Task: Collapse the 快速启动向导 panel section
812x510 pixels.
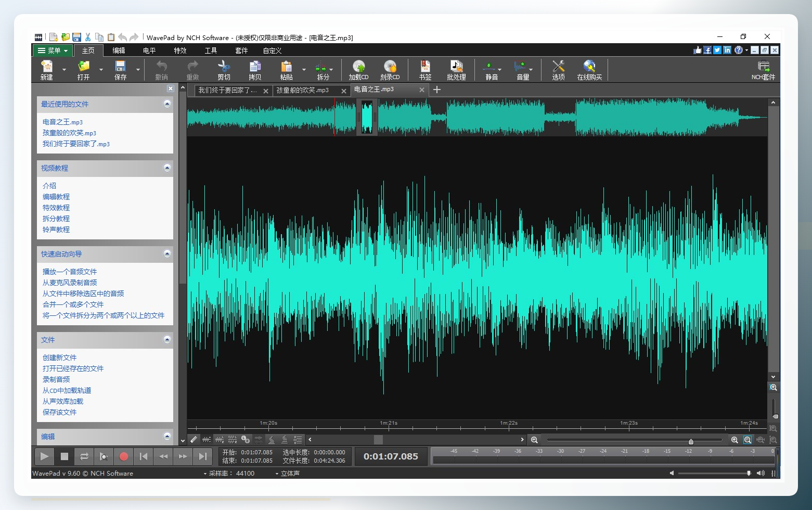Action: pos(167,254)
